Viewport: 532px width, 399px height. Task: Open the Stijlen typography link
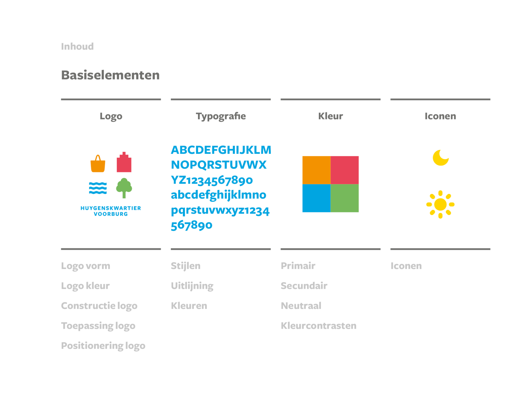(x=186, y=266)
